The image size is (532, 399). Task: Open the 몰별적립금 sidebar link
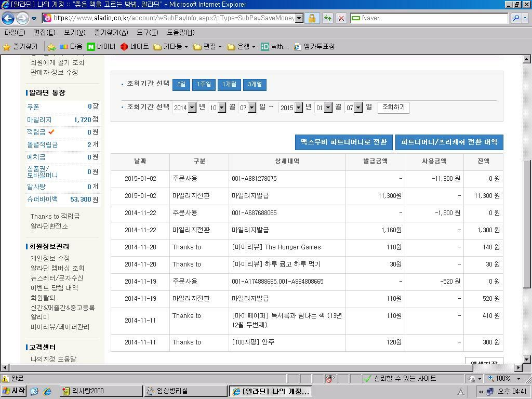[x=43, y=144]
